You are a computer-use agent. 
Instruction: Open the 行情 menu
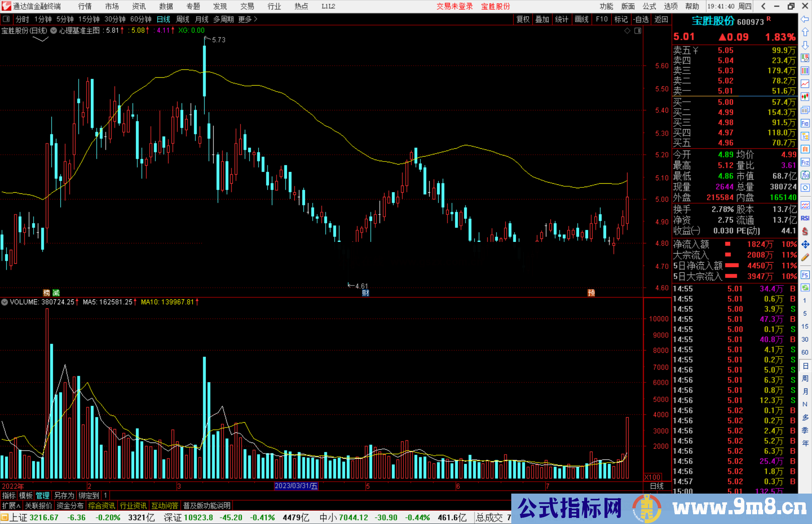[85, 6]
